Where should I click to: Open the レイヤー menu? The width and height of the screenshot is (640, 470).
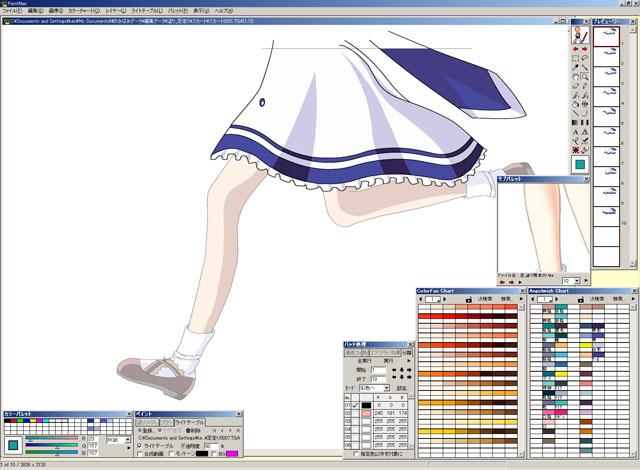[116, 11]
